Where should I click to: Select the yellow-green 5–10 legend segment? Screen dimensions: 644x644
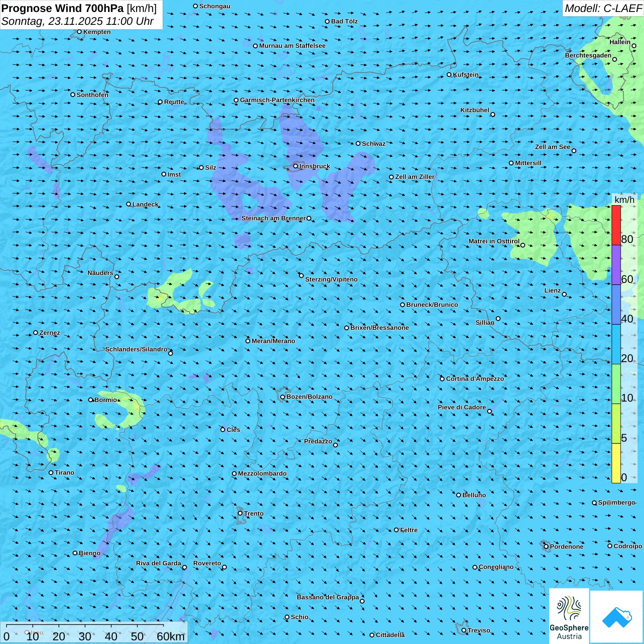[x=616, y=424]
